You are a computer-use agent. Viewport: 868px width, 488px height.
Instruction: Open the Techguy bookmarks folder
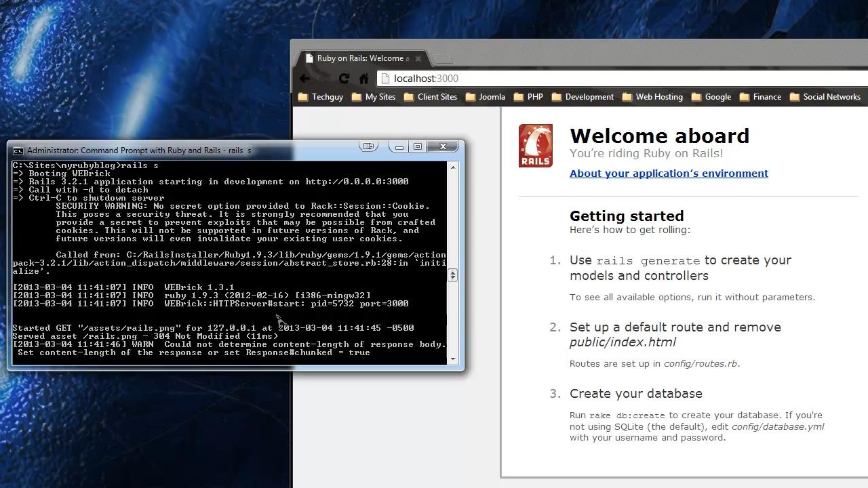pyautogui.click(x=321, y=97)
